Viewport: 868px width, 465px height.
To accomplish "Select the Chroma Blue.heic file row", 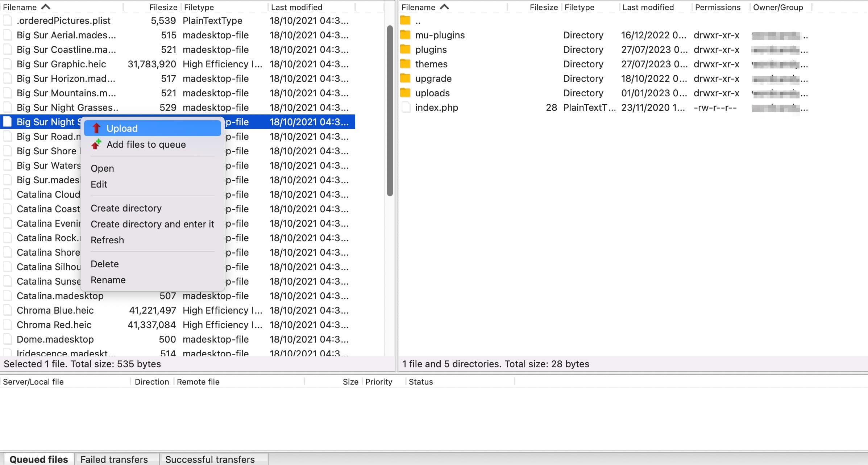I will [55, 310].
